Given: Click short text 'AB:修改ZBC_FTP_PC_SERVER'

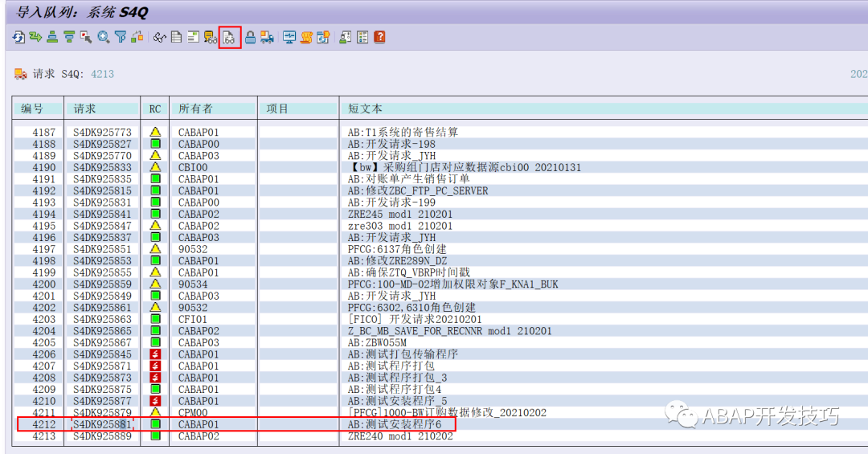Looking at the screenshot, I should click(x=418, y=191).
